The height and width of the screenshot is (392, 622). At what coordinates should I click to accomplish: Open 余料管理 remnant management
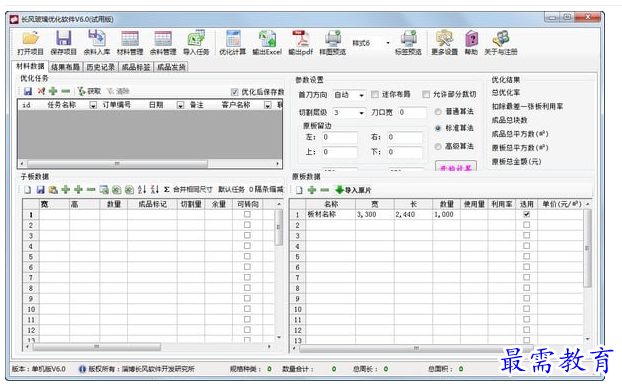(x=163, y=42)
